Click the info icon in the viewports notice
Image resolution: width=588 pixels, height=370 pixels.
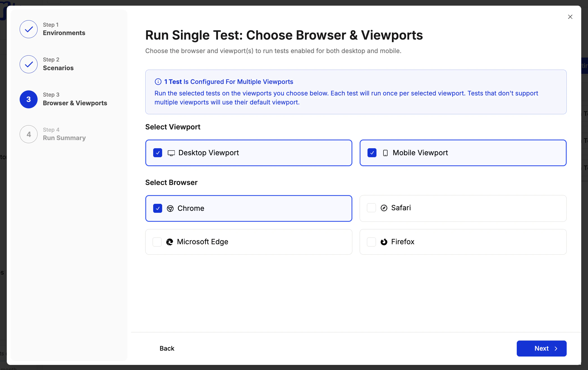tap(157, 82)
